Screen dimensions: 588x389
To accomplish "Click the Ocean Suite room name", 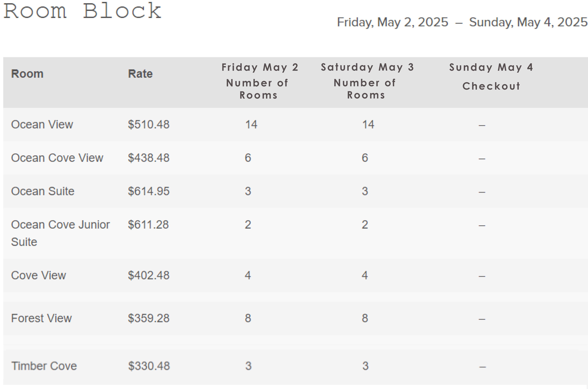I will [43, 191].
